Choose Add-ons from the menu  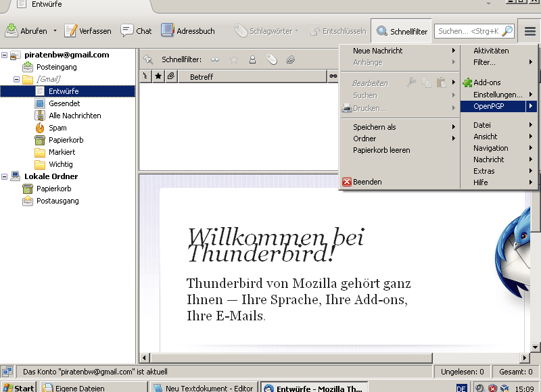pos(486,82)
